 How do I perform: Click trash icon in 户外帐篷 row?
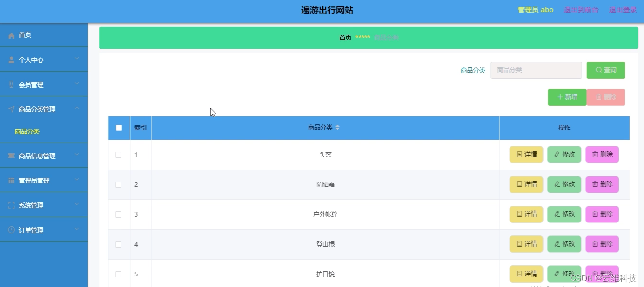[x=595, y=214]
